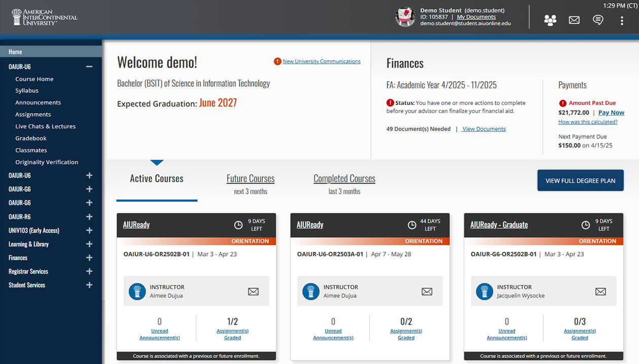The image size is (639, 364).
Task: Click the American InterContinental University logo
Action: [x=45, y=17]
